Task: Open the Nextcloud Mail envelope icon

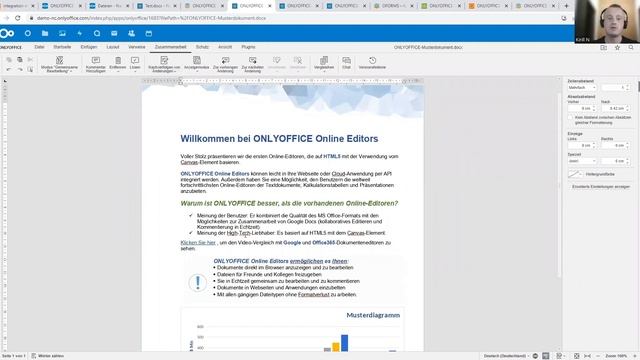Action: click(114, 33)
